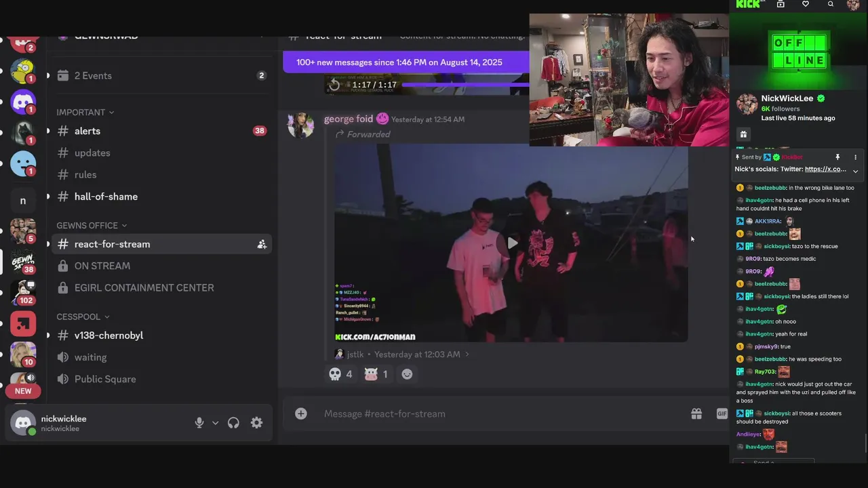868x488 pixels.
Task: Open the rules channel
Action: (x=162, y=175)
